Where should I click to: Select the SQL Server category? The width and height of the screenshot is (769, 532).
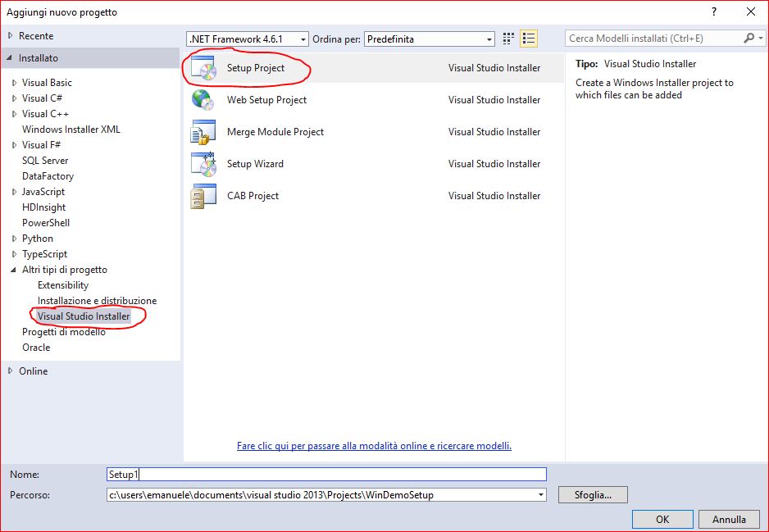click(45, 161)
